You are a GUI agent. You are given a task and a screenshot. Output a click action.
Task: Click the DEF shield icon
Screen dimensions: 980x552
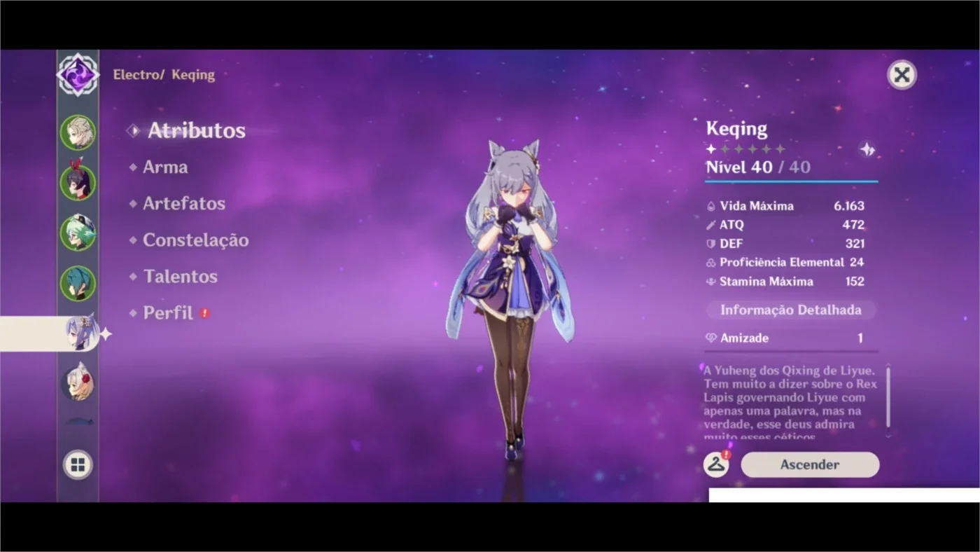coord(710,244)
